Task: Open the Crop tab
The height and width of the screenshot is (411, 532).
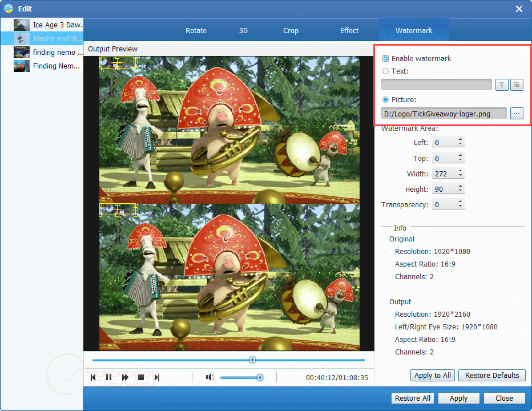Action: [x=291, y=31]
